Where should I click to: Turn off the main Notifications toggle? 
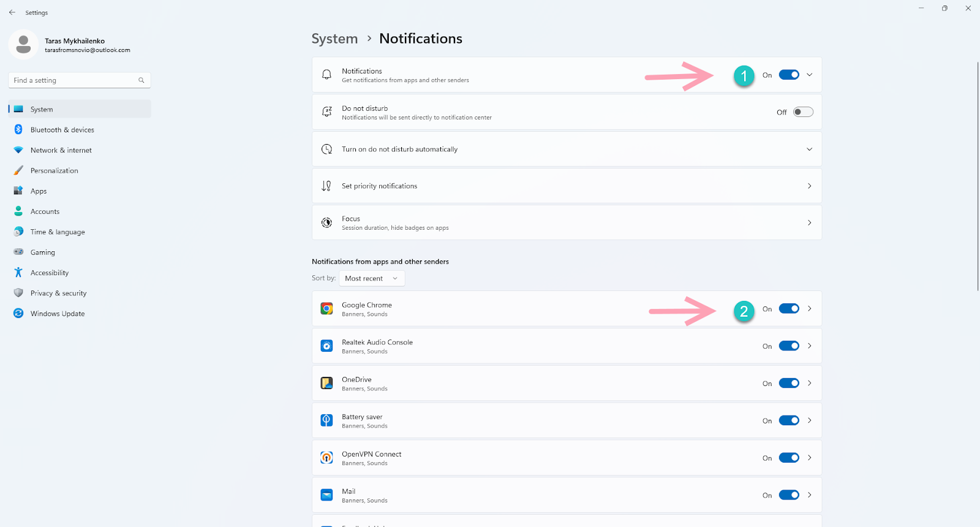(789, 75)
